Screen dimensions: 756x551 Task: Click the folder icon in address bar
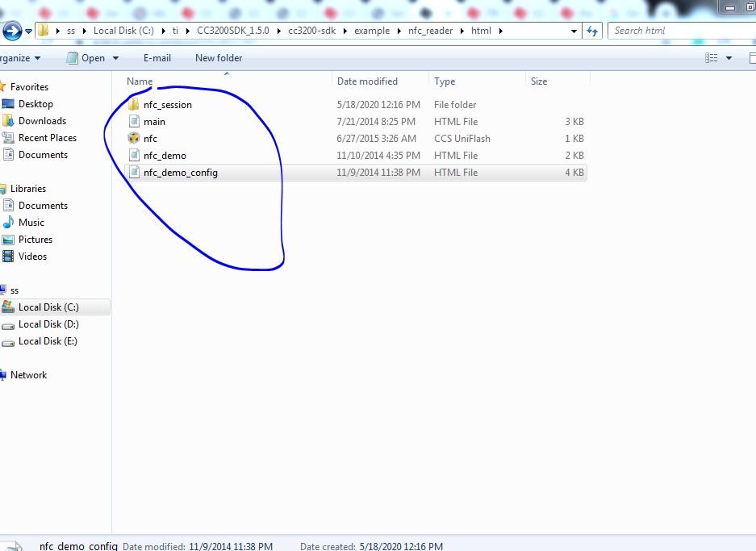[43, 31]
